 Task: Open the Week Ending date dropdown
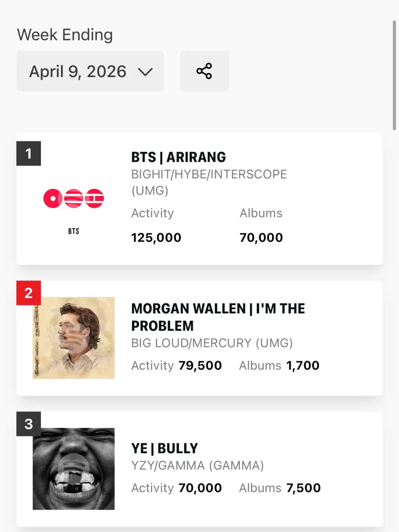[x=90, y=71]
